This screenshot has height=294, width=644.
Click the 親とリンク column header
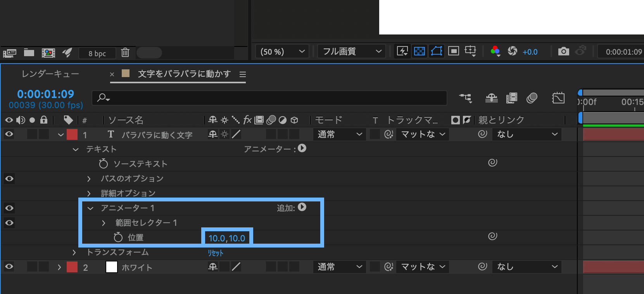point(501,120)
